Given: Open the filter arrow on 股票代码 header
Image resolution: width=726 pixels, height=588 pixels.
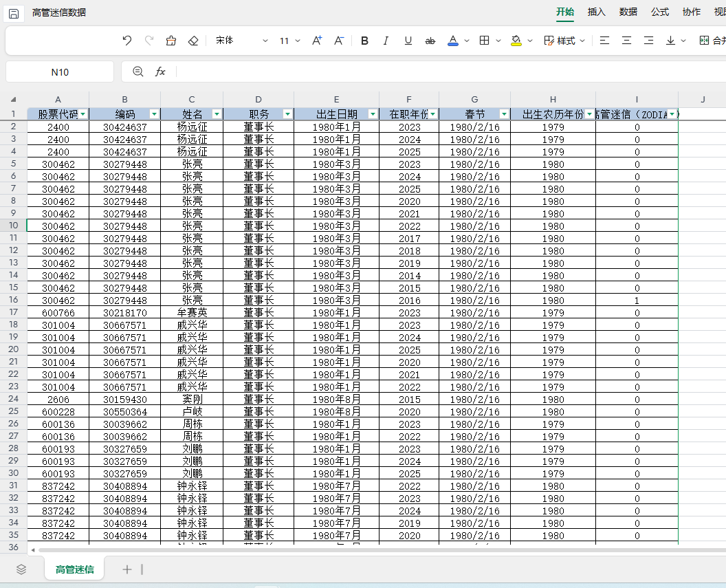Looking at the screenshot, I should point(83,114).
